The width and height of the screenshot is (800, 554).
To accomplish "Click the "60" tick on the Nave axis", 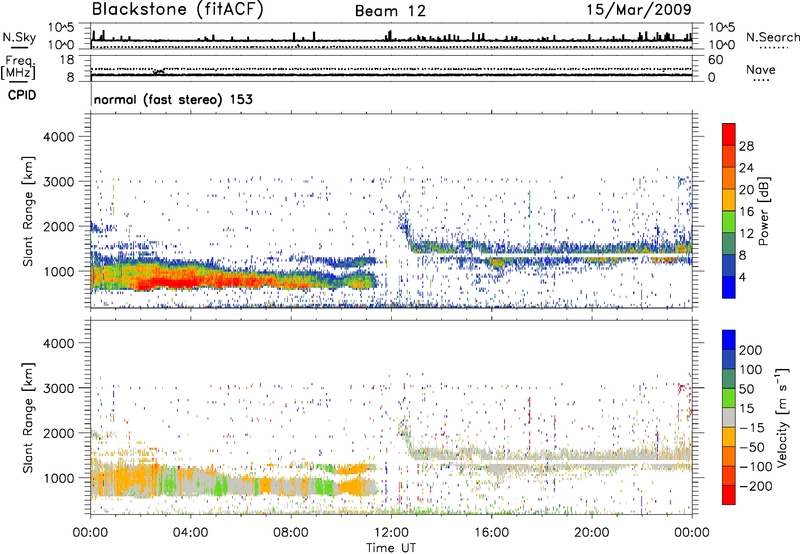I will pos(715,60).
